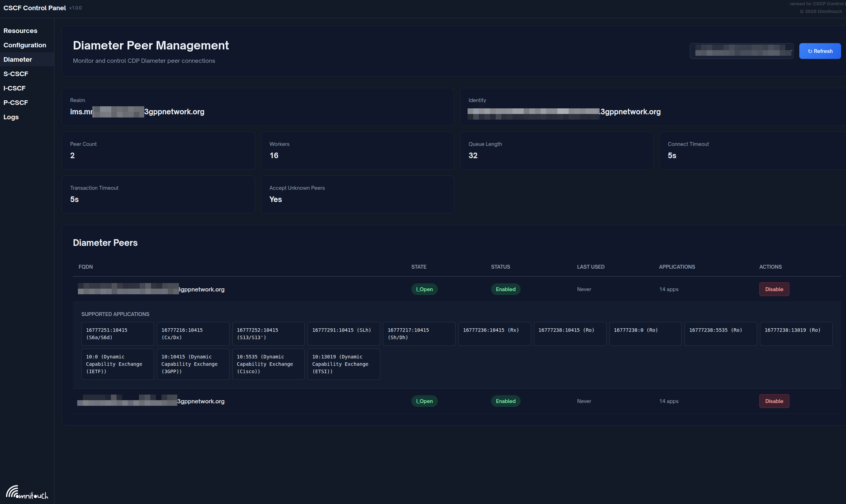Viewport: 846px width, 504px height.
Task: Click the 14 apps label for the first peer
Action: (x=668, y=289)
